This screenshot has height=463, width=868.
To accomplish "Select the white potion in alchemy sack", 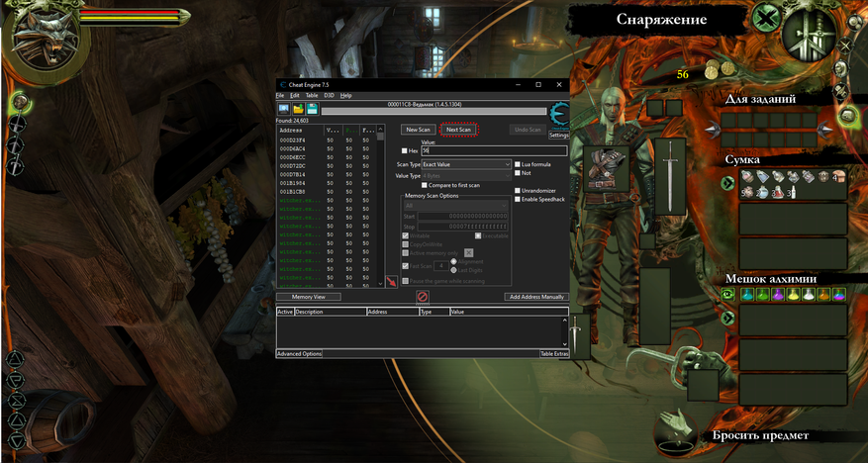I will click(809, 294).
